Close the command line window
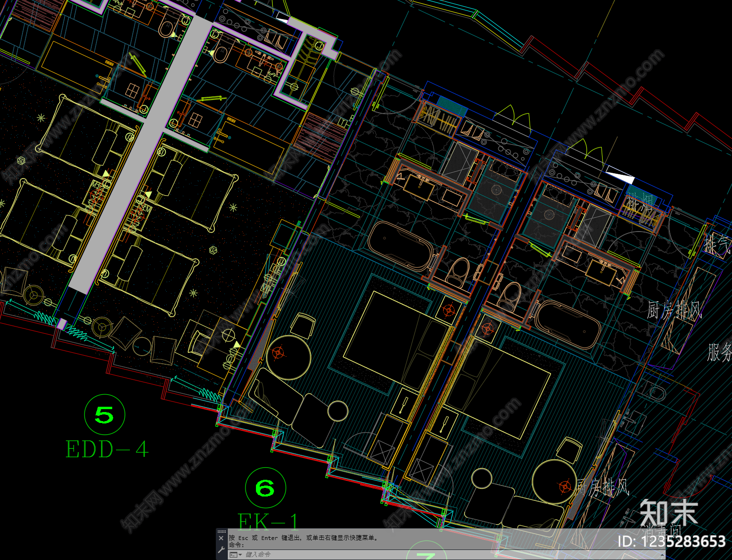Image resolution: width=732 pixels, height=560 pixels. [221, 538]
